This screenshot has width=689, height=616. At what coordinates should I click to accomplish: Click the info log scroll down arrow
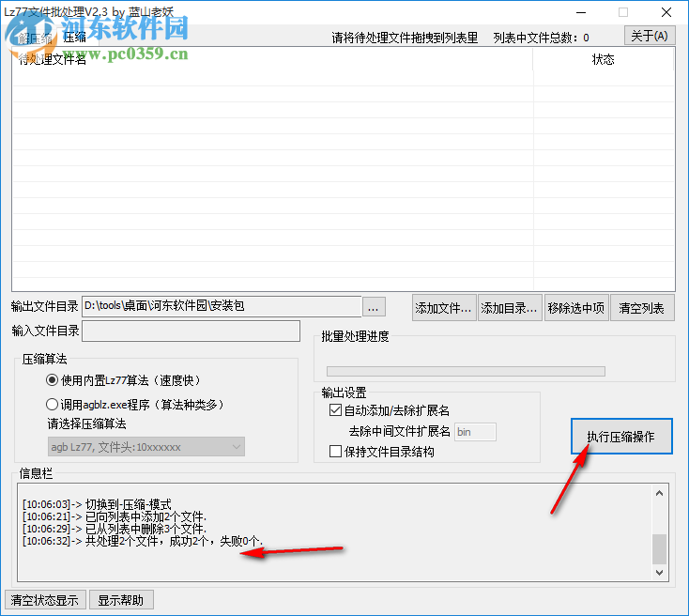coord(659,572)
